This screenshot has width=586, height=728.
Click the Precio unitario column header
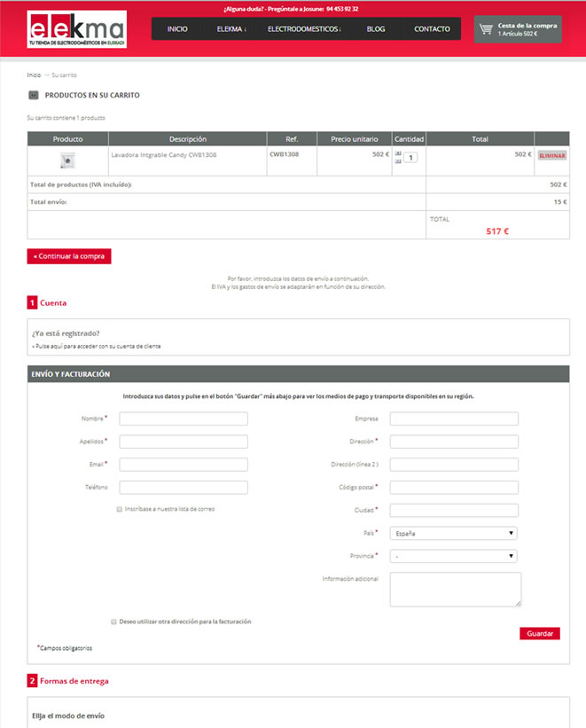(355, 139)
